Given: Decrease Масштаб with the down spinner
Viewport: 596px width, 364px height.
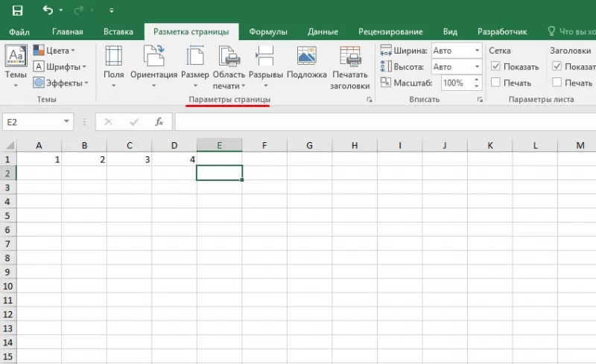Looking at the screenshot, I should [477, 86].
